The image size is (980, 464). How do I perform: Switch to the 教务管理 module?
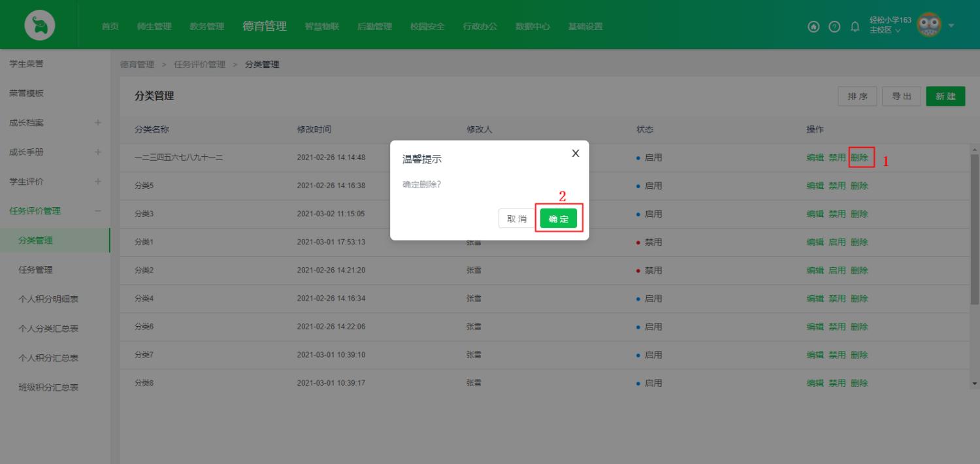tap(207, 27)
